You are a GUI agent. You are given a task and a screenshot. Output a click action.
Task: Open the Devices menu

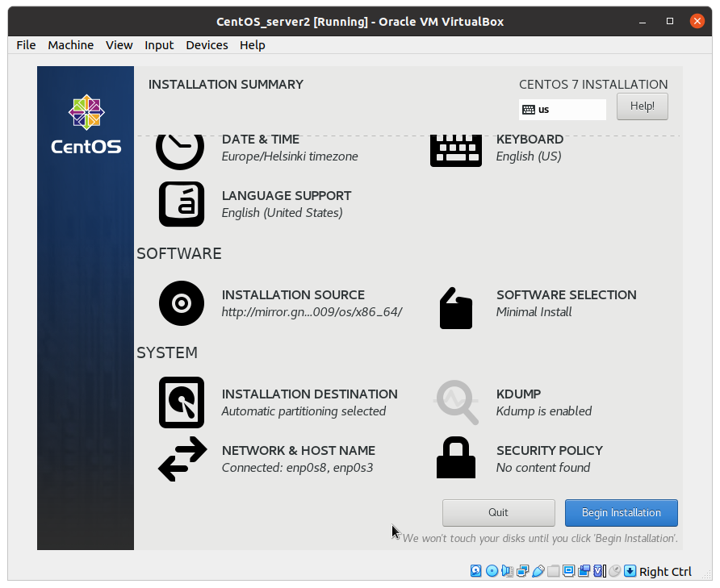(x=207, y=45)
